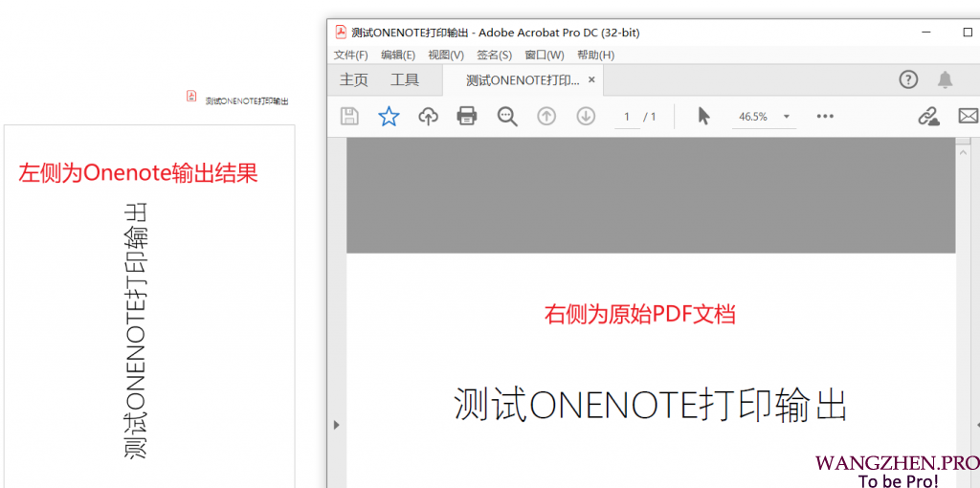Click the 46.5% zoom value field

click(753, 117)
